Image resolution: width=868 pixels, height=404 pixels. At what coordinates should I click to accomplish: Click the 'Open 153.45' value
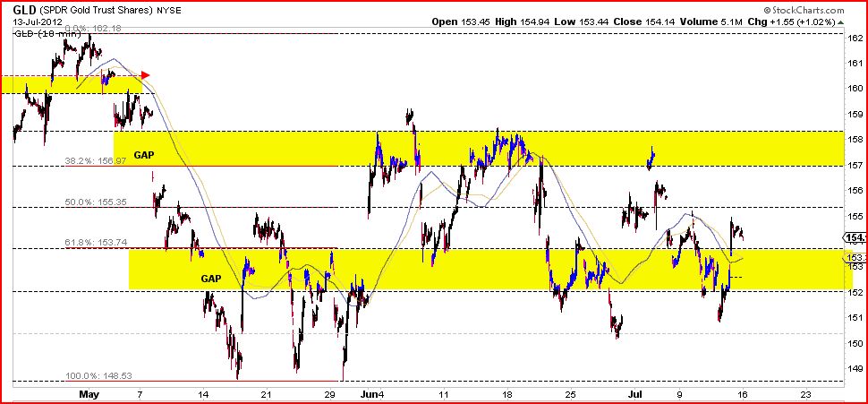tap(459, 21)
